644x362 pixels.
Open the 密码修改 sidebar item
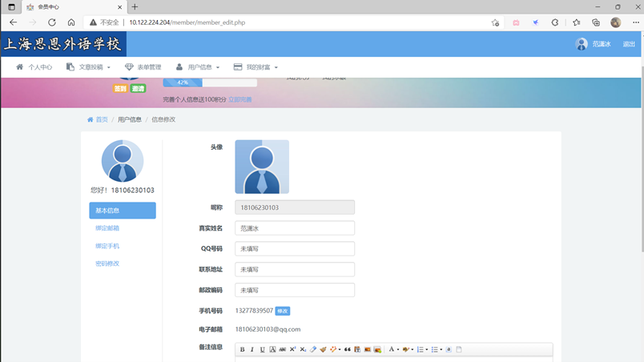tap(107, 263)
